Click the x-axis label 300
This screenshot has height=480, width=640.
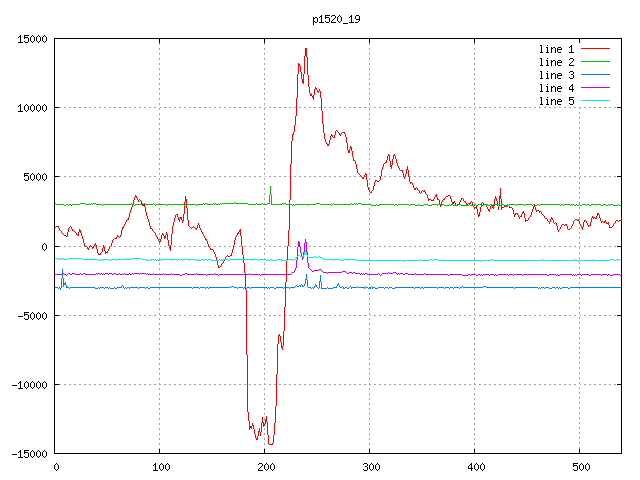(371, 467)
